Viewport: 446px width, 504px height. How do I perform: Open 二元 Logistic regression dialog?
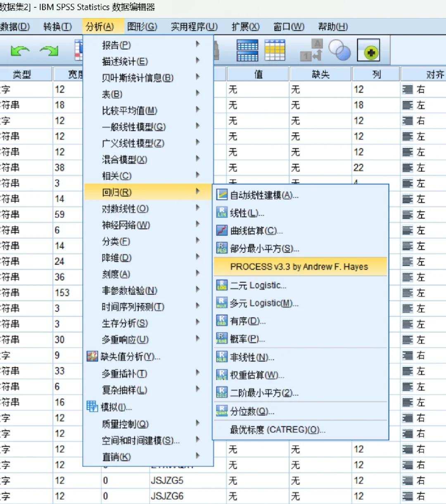[258, 285]
